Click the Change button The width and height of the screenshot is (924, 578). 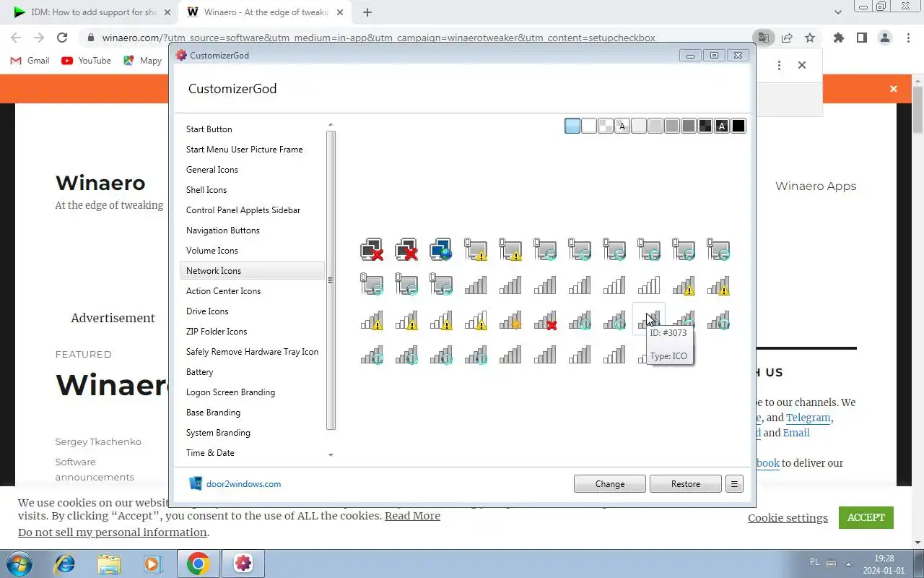[610, 484]
